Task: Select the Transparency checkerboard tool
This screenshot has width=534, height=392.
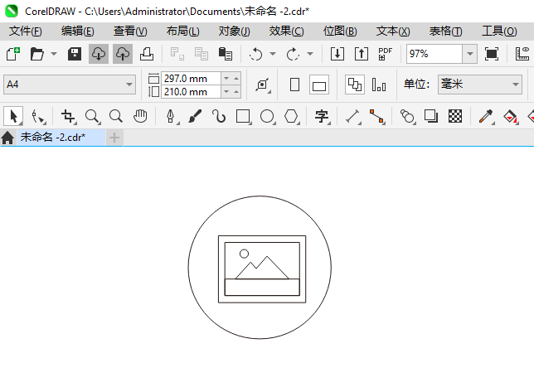Action: coord(455,116)
